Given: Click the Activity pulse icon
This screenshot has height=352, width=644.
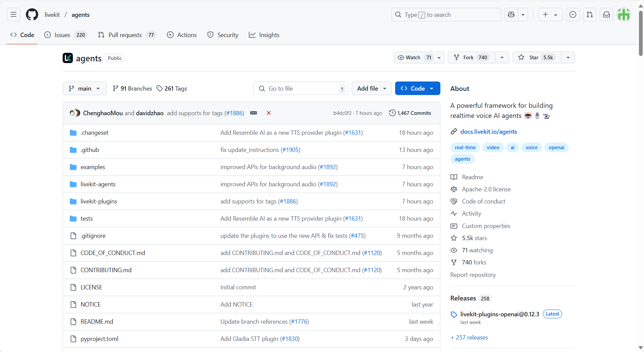Looking at the screenshot, I should click(454, 214).
